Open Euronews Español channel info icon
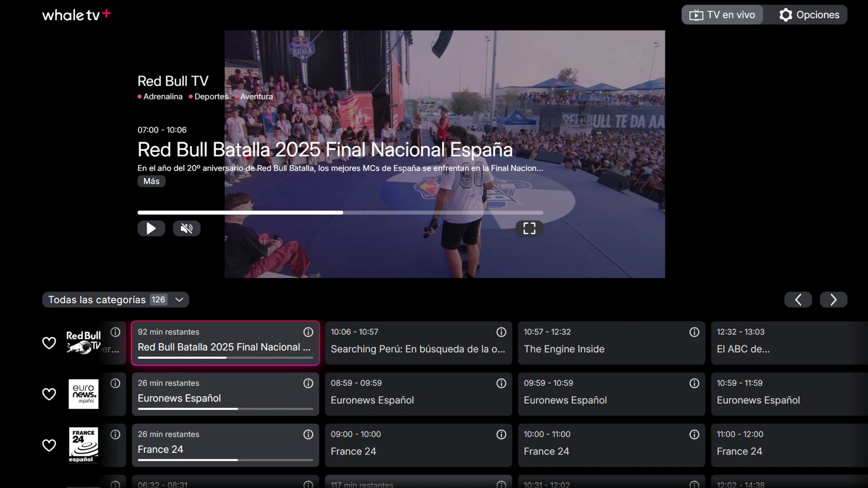The width and height of the screenshot is (868, 488). tap(116, 383)
